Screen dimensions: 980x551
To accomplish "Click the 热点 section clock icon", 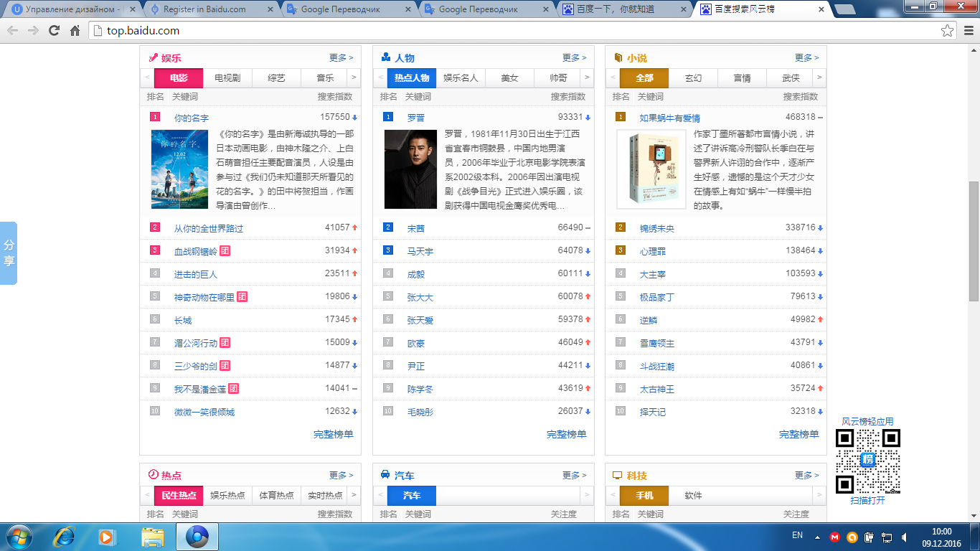I will click(153, 475).
